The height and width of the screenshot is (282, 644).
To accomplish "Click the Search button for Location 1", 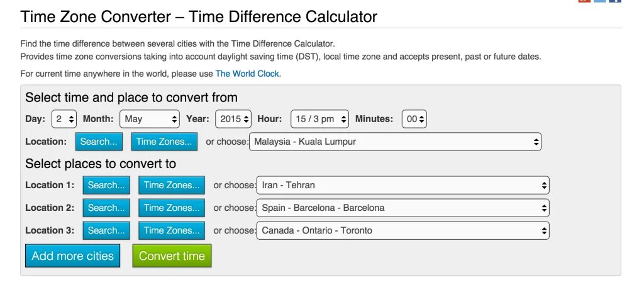I will [106, 185].
